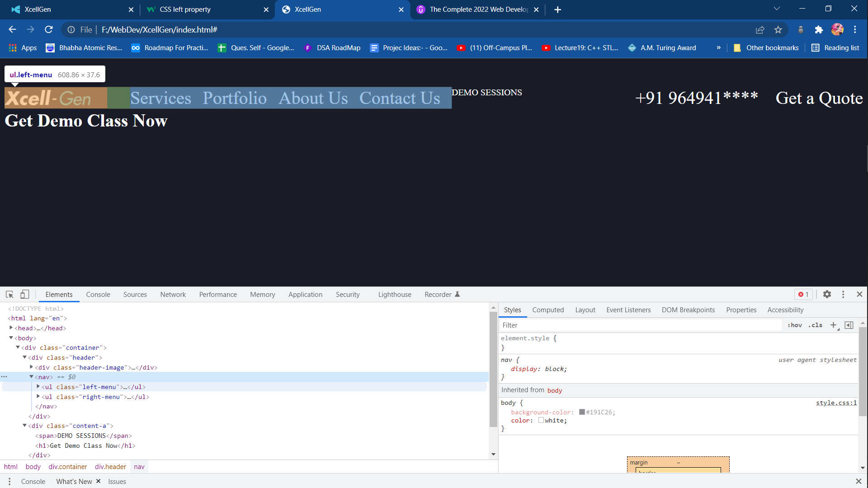The height and width of the screenshot is (488, 868).
Task: Open the Network panel tab
Action: pos(173,294)
